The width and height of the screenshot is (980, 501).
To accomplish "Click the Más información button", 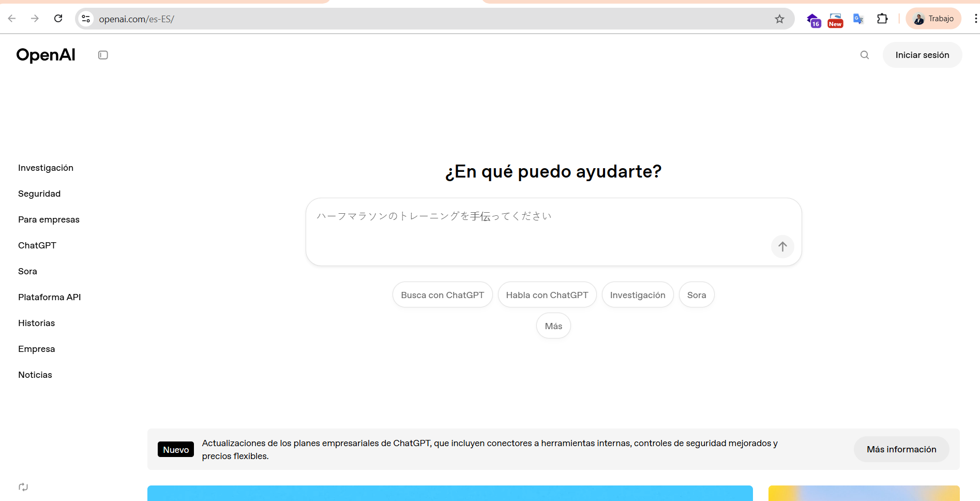I will click(901, 449).
